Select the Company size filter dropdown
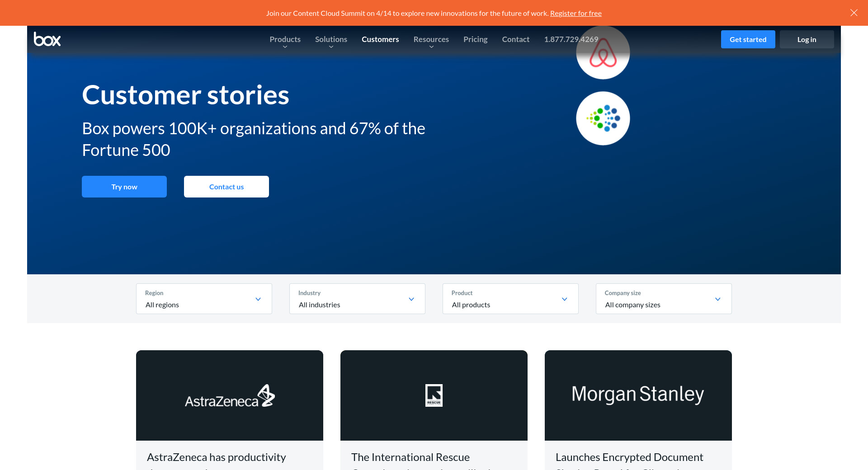The image size is (868, 470). pos(663,299)
